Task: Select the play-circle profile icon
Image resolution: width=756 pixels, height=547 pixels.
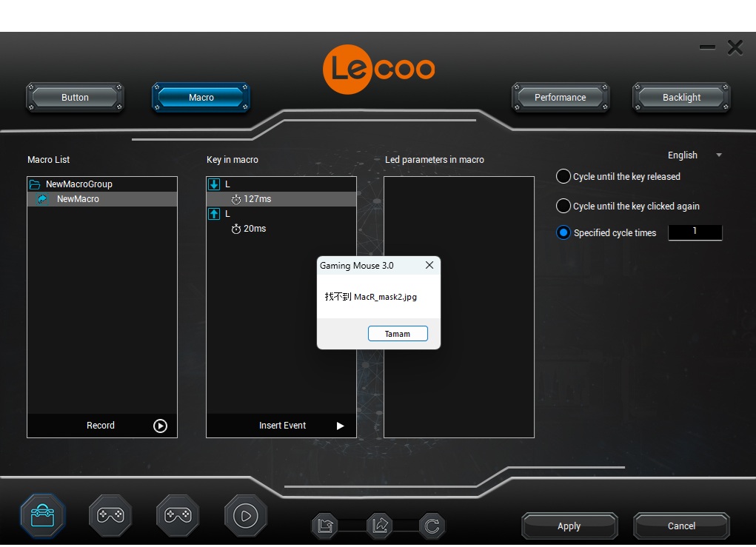Action: (246, 516)
